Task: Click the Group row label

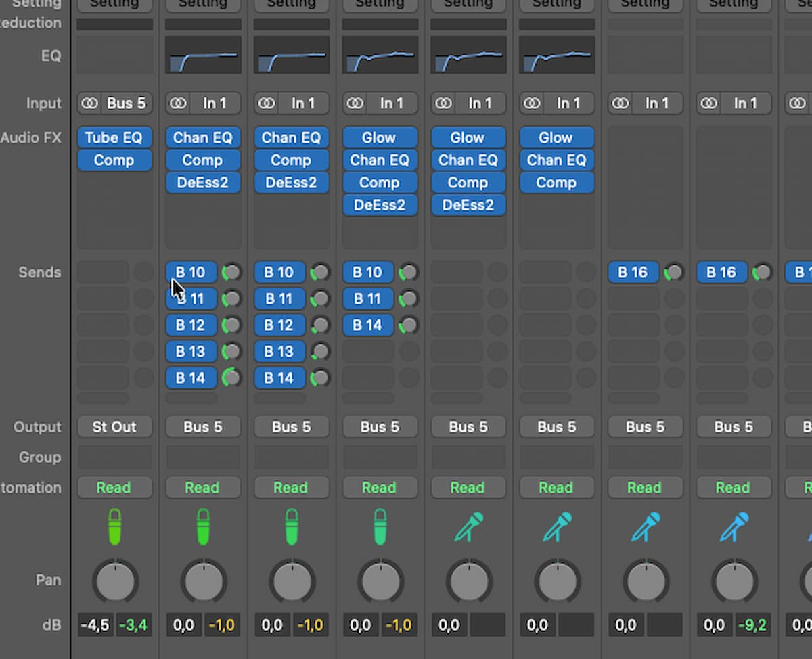Action: tap(40, 457)
